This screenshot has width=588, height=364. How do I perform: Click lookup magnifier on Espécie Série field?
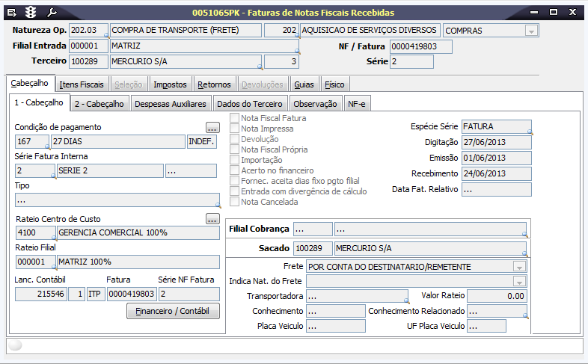(x=528, y=132)
